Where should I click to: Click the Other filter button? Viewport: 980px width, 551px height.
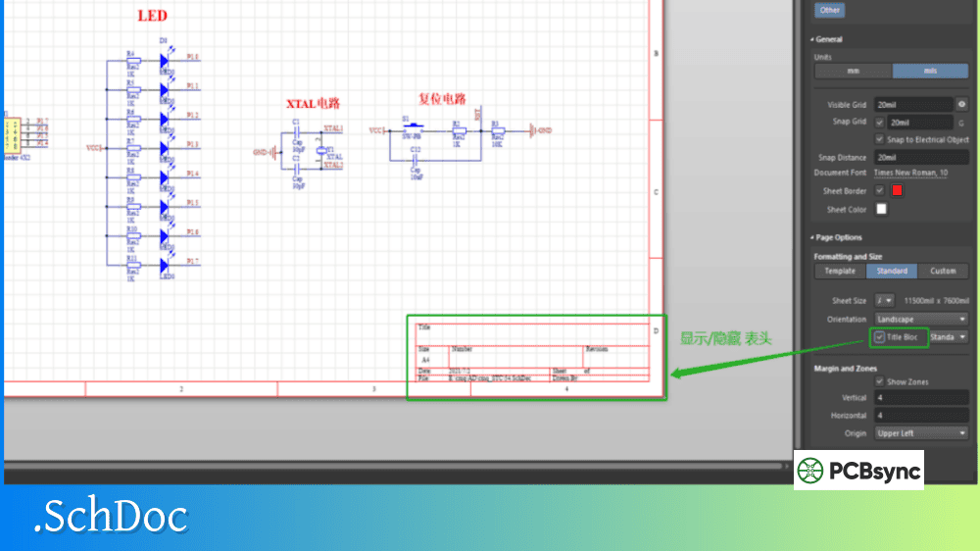(830, 10)
